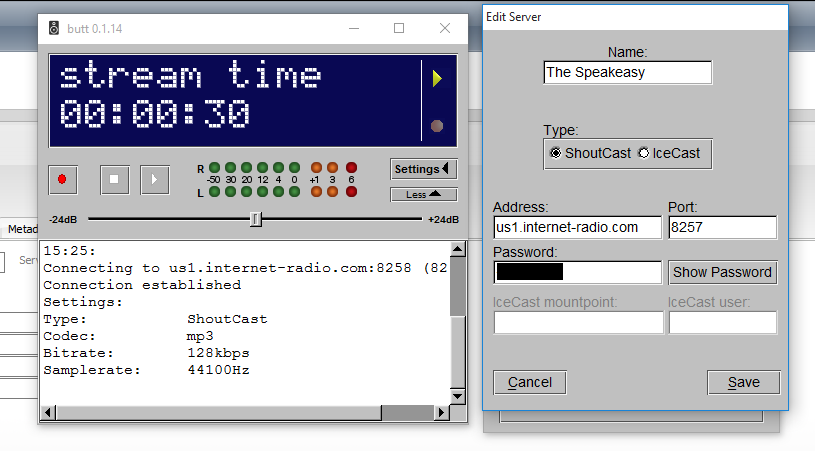Click the Port number field
This screenshot has height=451, width=815.
click(x=722, y=228)
